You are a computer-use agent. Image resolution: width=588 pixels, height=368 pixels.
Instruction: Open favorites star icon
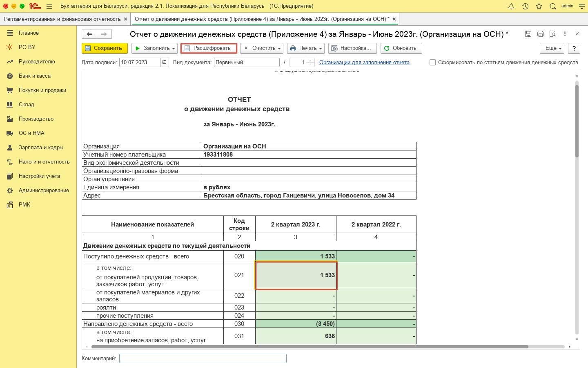coord(539,6)
